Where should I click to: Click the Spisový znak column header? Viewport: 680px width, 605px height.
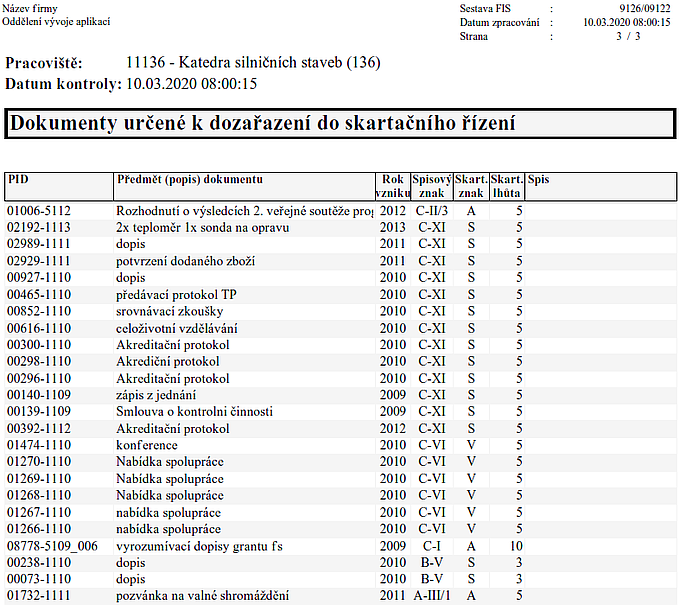pos(432,186)
